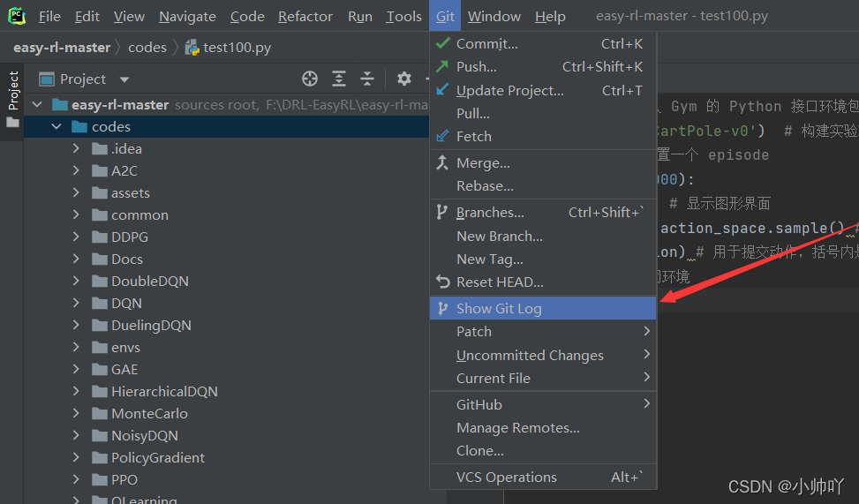Click the test100.py Python file icon in breadcrumb
Viewport: 859px width, 504px height.
tap(192, 48)
